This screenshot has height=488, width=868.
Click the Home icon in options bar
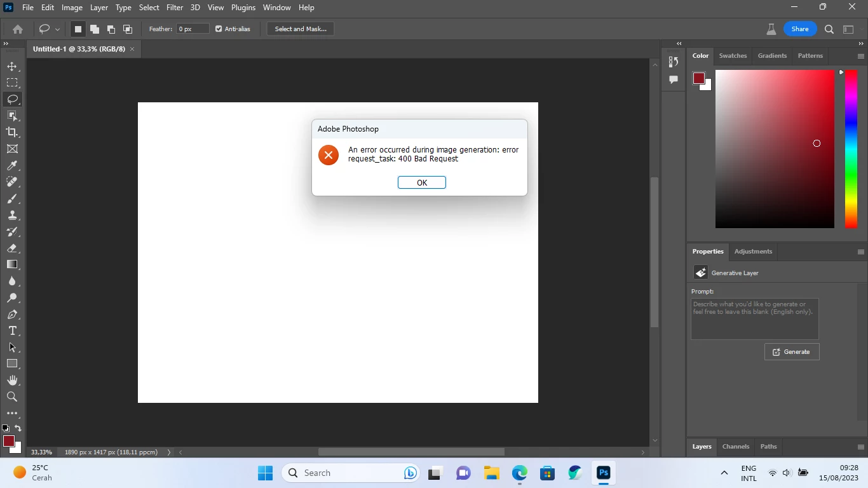click(18, 29)
